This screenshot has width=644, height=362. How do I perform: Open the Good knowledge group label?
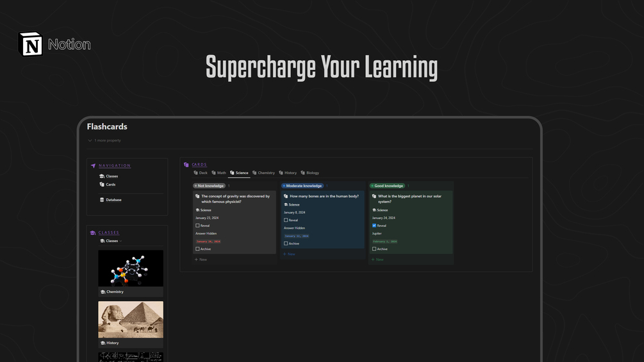(387, 186)
